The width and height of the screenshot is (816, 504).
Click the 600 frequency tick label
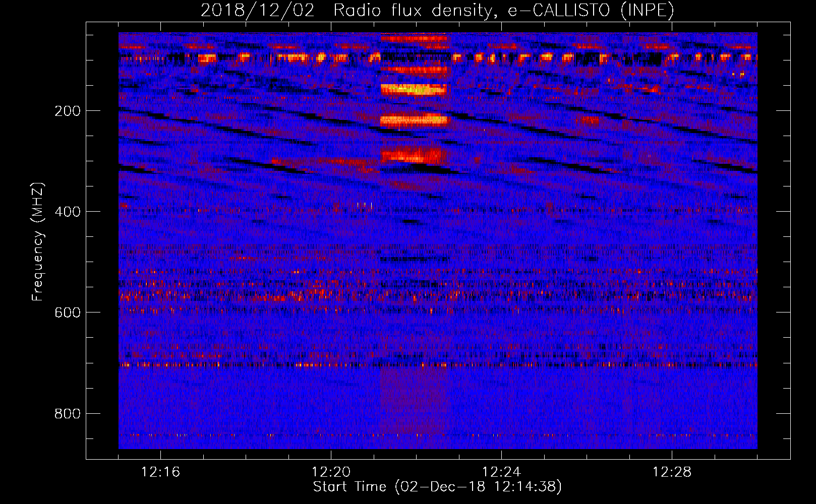[68, 312]
